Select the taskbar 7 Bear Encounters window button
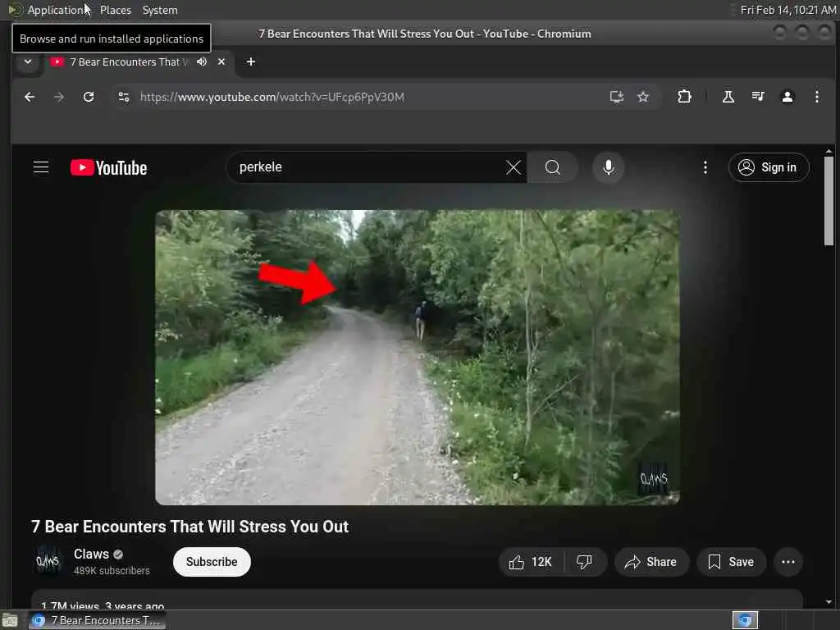 98,620
